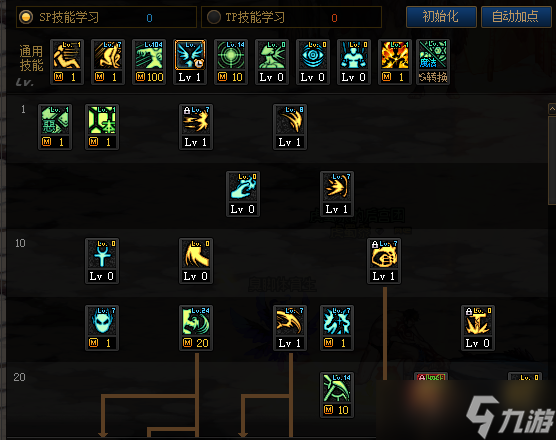The width and height of the screenshot is (556, 440).
Task: Click the 自动加点 auto-assign button
Action: tap(516, 17)
